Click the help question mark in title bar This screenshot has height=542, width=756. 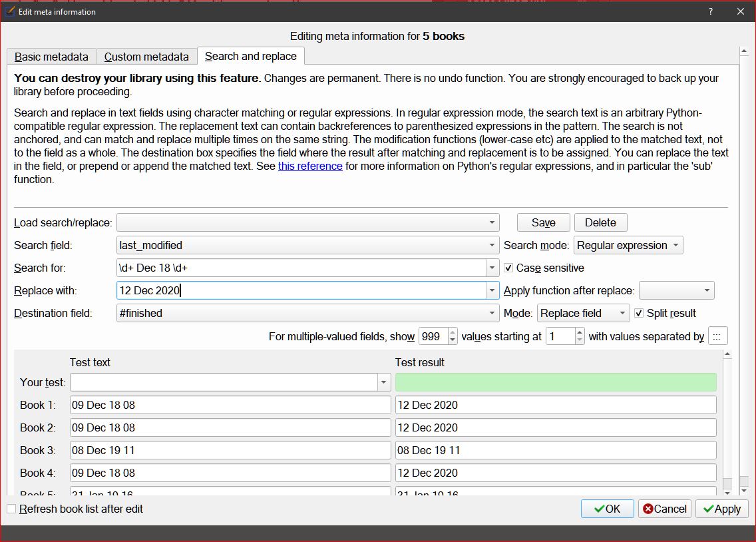[711, 11]
